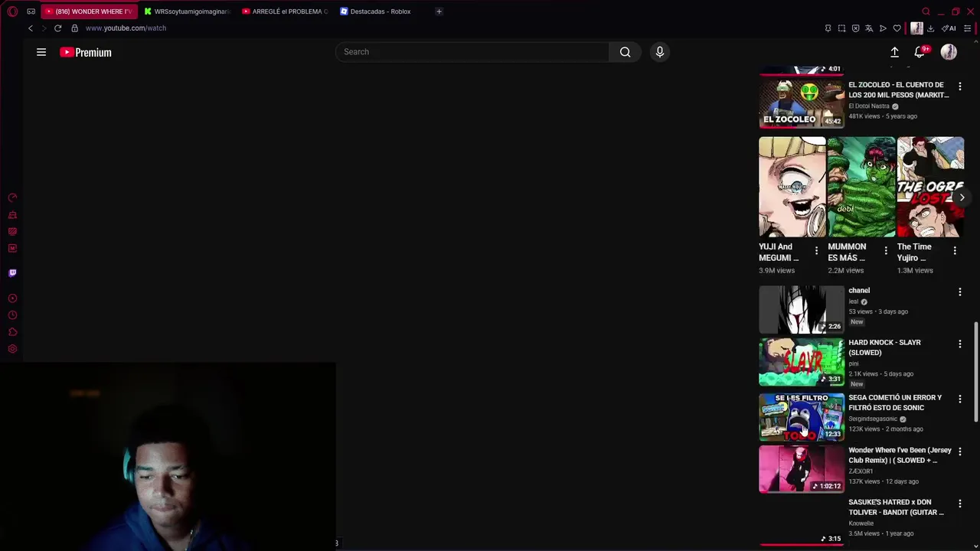Open chanel video thumbnail
Viewport: 980px width, 551px height.
click(801, 309)
